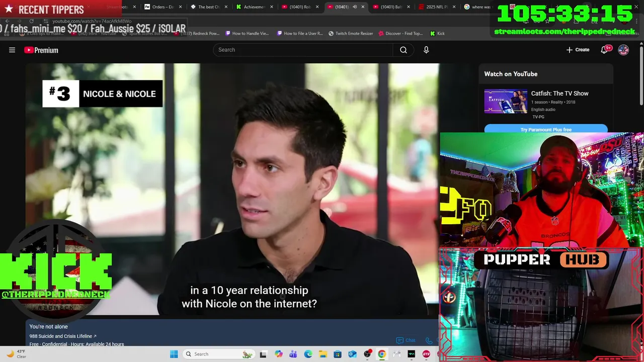Switch to Google Chrome on the taskbar
This screenshot has width=644, height=362.
[382, 354]
